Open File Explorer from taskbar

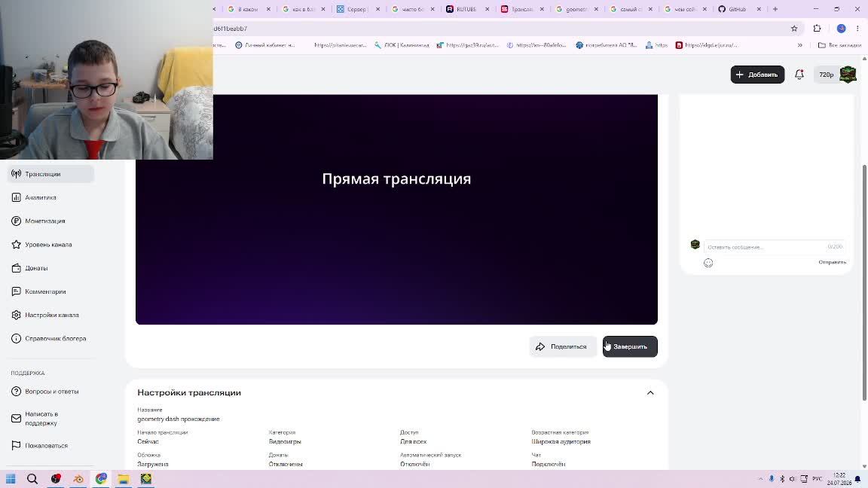tap(123, 479)
